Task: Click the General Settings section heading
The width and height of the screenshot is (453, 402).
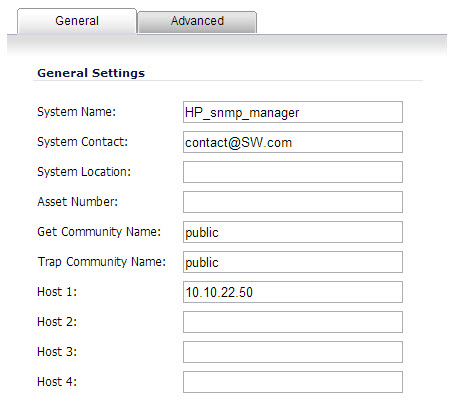Action: [x=91, y=73]
